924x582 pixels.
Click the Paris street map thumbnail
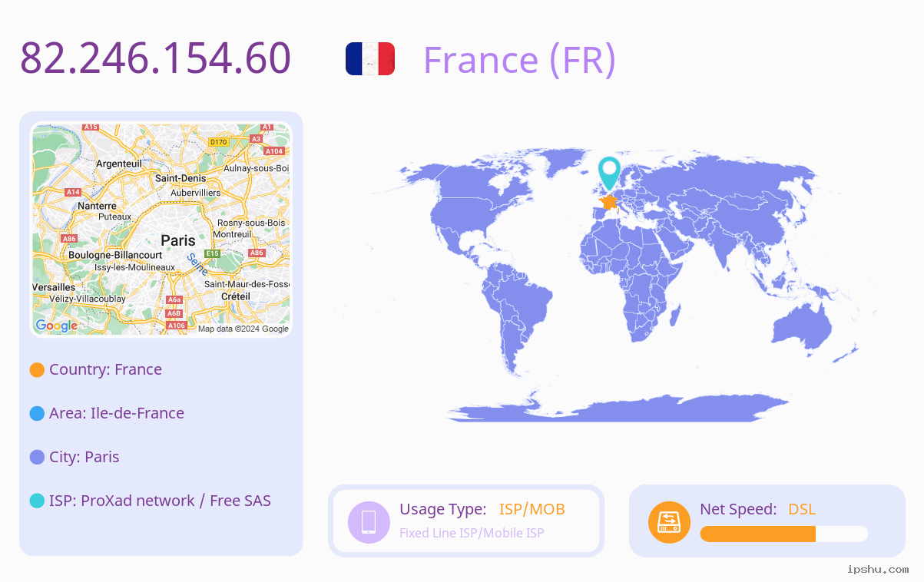161,229
